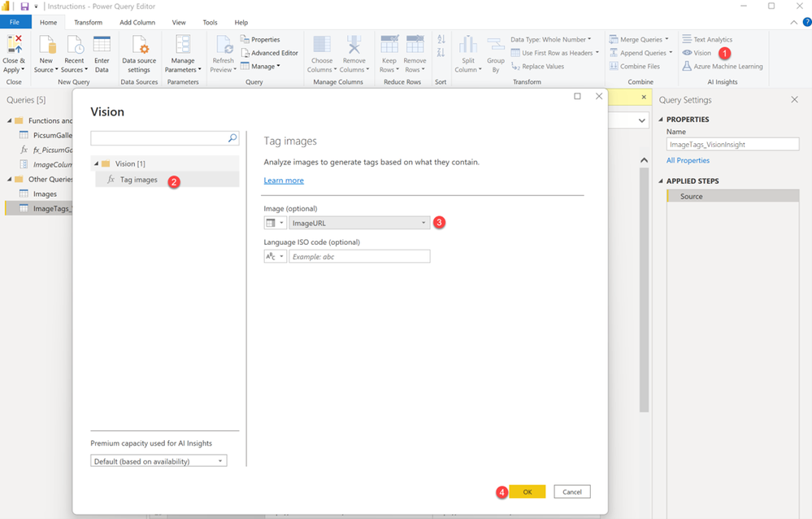Screen dimensions: 812x519
Task: Close the Query Settings pane
Action: (794, 99)
